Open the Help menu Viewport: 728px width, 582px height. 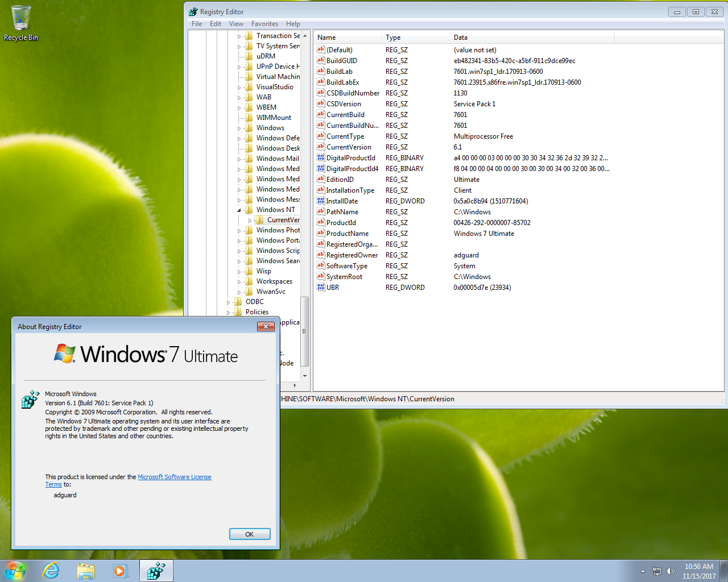[293, 24]
